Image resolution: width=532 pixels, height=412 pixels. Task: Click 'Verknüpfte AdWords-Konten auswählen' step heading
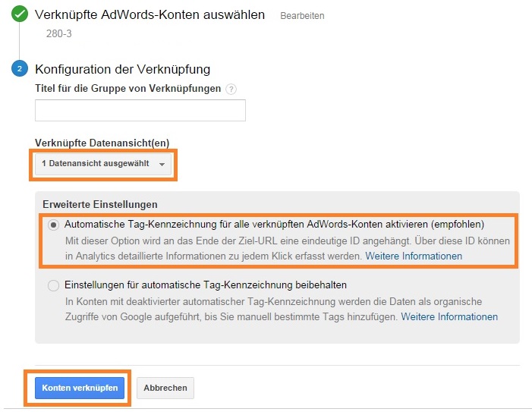pyautogui.click(x=150, y=15)
